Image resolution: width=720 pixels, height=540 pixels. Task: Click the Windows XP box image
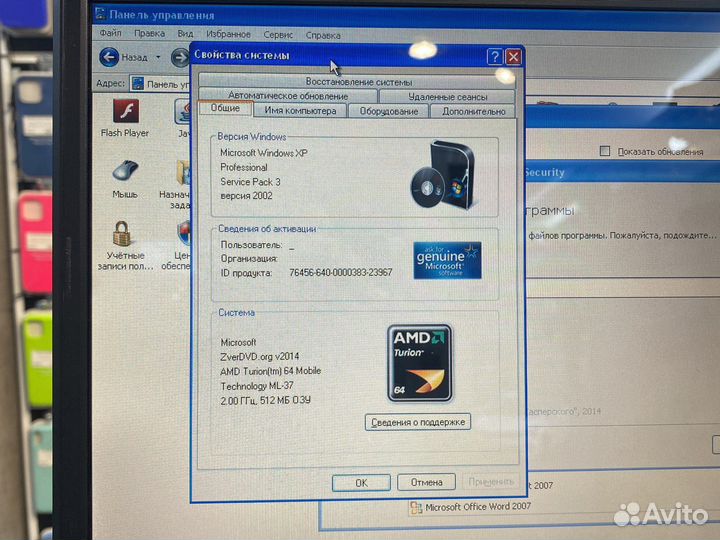pyautogui.click(x=444, y=174)
